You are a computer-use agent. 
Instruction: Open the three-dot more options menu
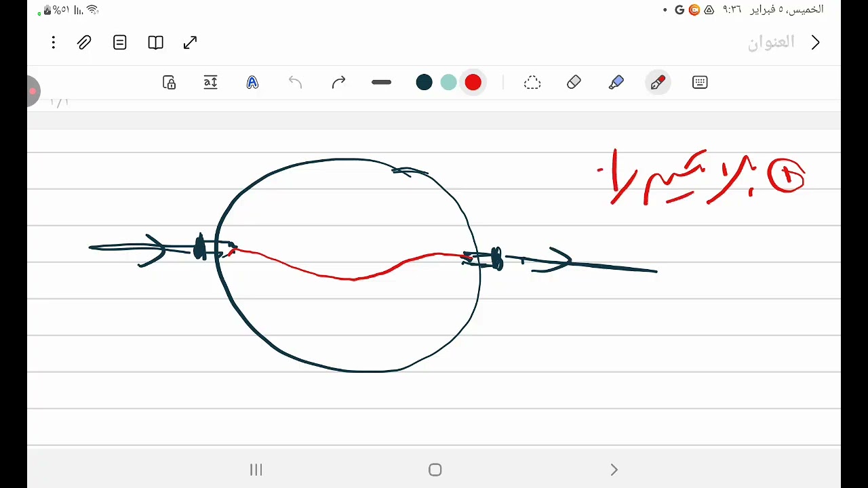click(53, 43)
